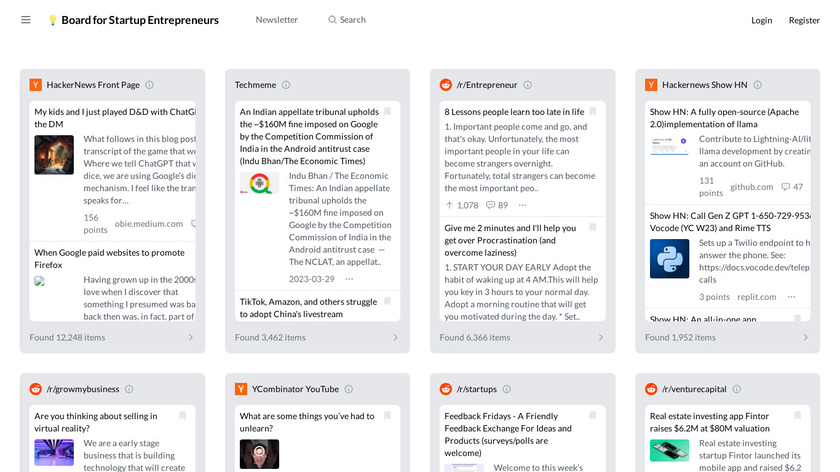
Task: Click the Register menu item
Action: [x=804, y=20]
